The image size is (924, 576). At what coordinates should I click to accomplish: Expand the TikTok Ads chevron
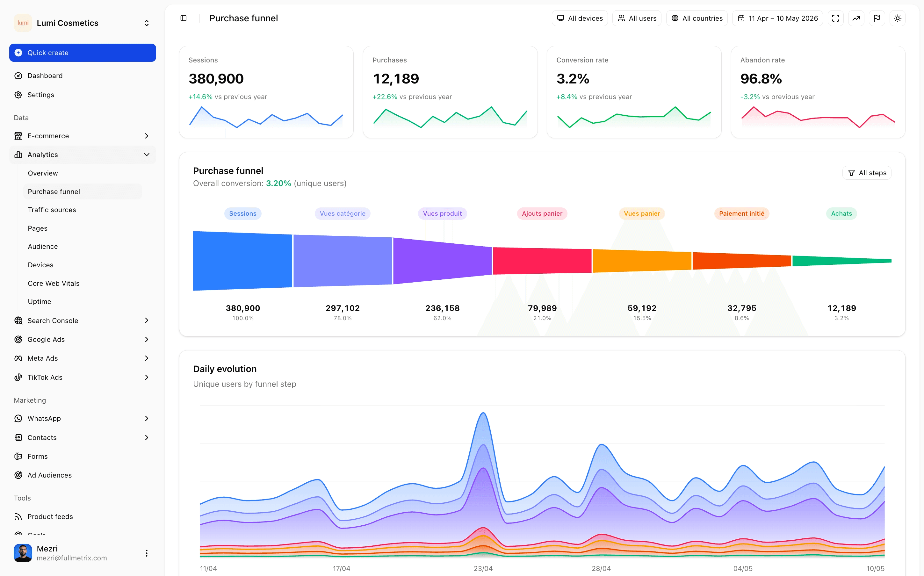click(x=147, y=377)
